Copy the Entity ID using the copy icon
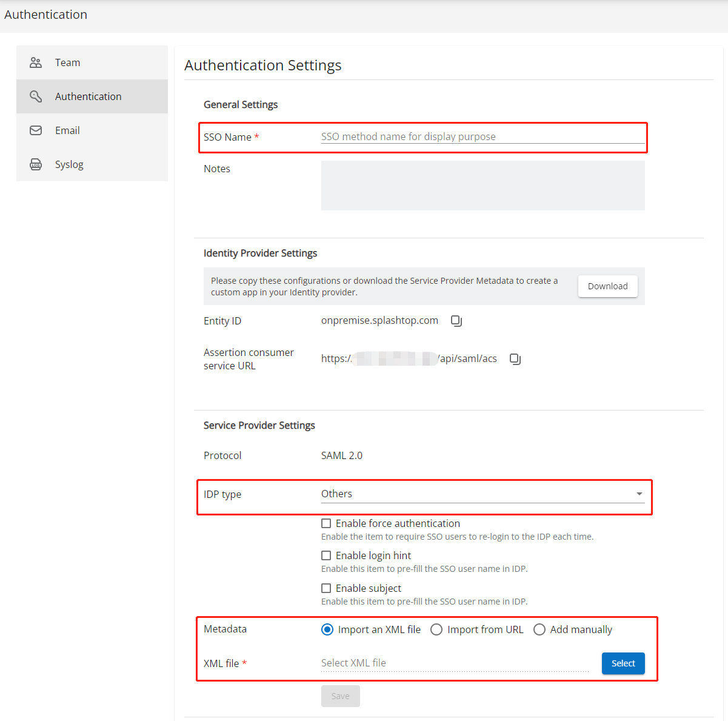The image size is (728, 721). point(456,321)
